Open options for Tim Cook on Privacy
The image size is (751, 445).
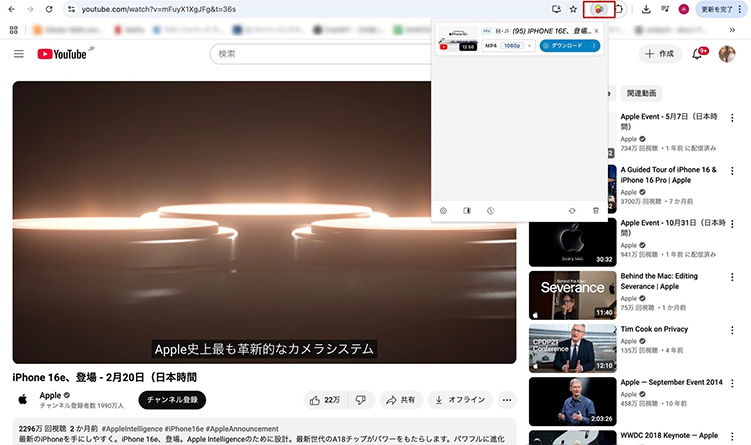732,331
